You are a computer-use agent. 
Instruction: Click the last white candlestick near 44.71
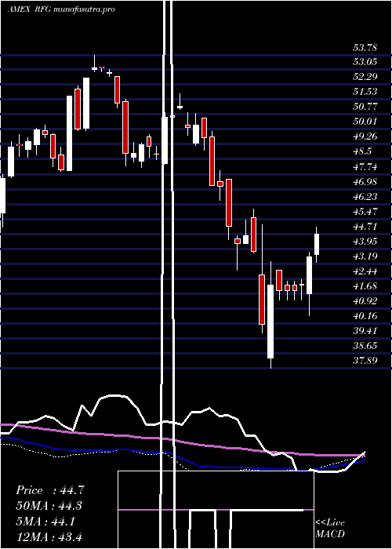click(x=317, y=245)
